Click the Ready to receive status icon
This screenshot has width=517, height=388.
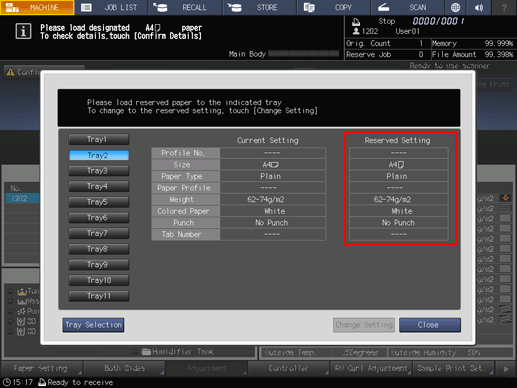42,382
